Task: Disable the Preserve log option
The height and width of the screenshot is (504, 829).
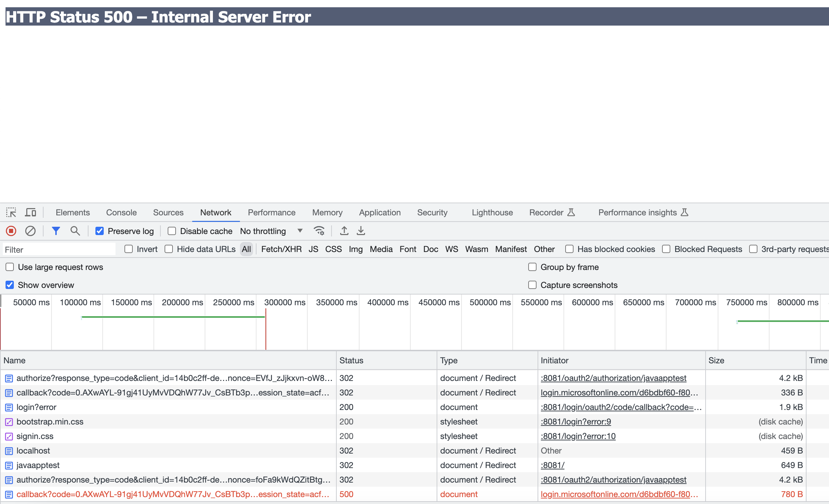Action: pyautogui.click(x=100, y=231)
